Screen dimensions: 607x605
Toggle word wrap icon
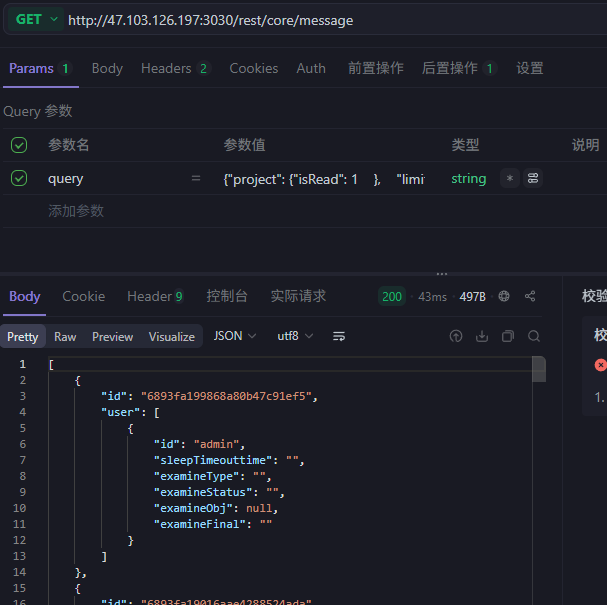(x=339, y=336)
